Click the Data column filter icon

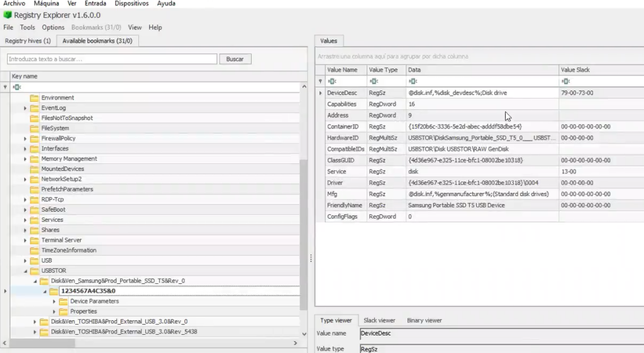pyautogui.click(x=413, y=81)
